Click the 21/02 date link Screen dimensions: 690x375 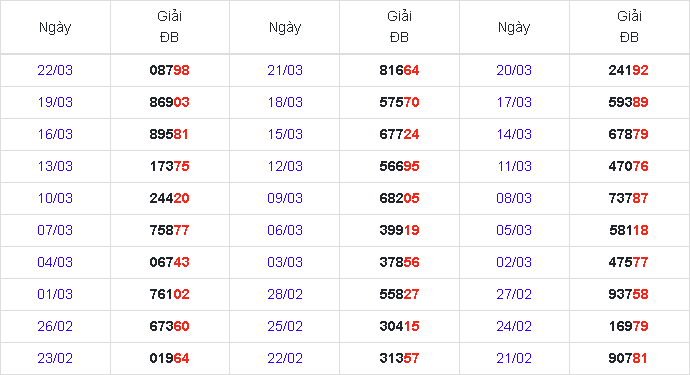(514, 358)
